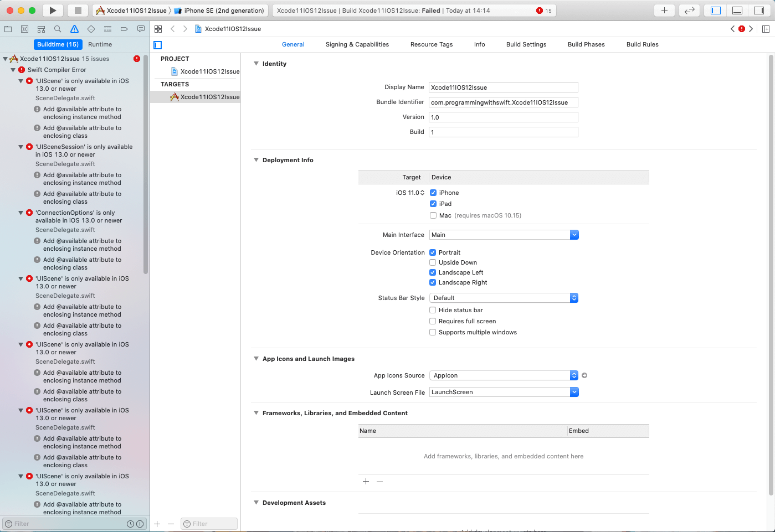
Task: Open the Main Interface dropdown
Action: (504, 235)
